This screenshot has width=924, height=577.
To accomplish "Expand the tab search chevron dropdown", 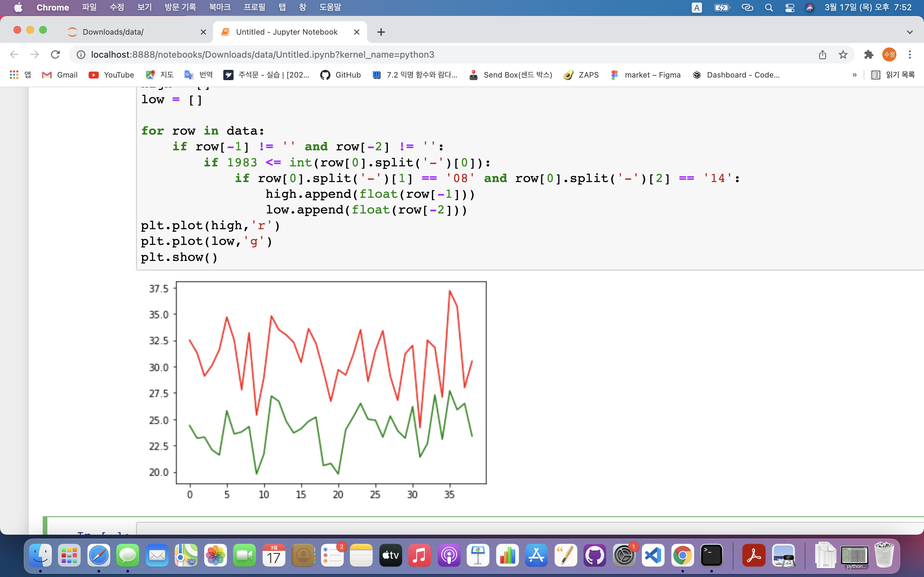I will [x=910, y=32].
